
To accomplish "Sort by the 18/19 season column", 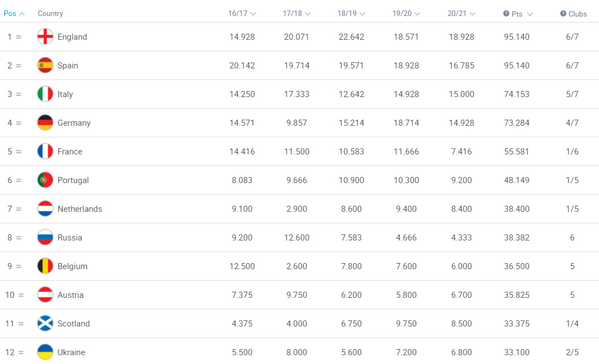I will point(351,13).
